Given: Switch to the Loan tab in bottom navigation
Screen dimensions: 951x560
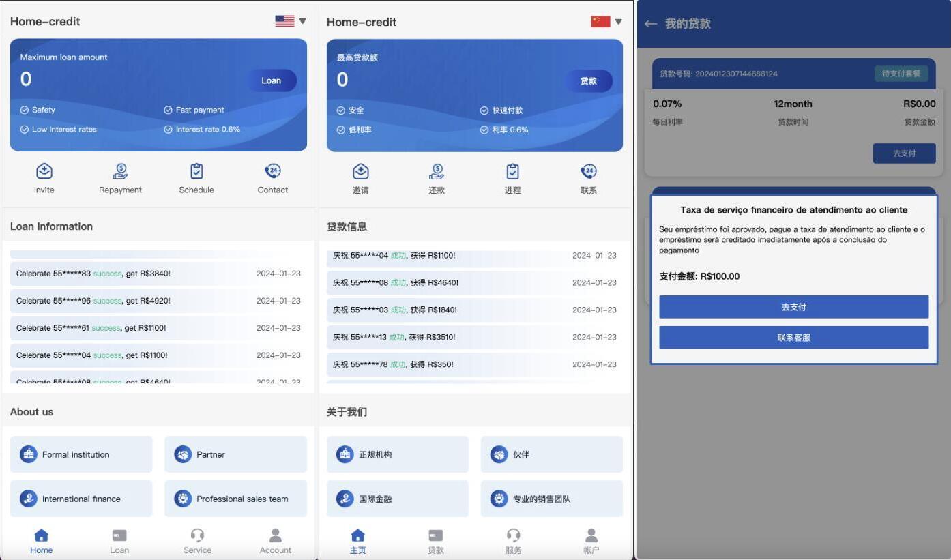Looking at the screenshot, I should (x=119, y=541).
